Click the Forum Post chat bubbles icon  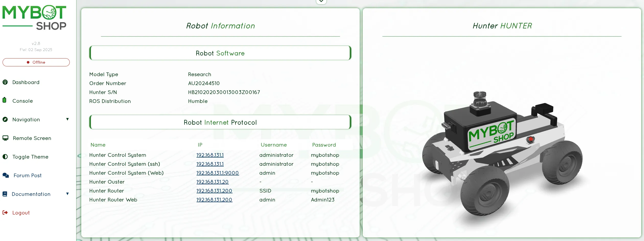(x=6, y=175)
